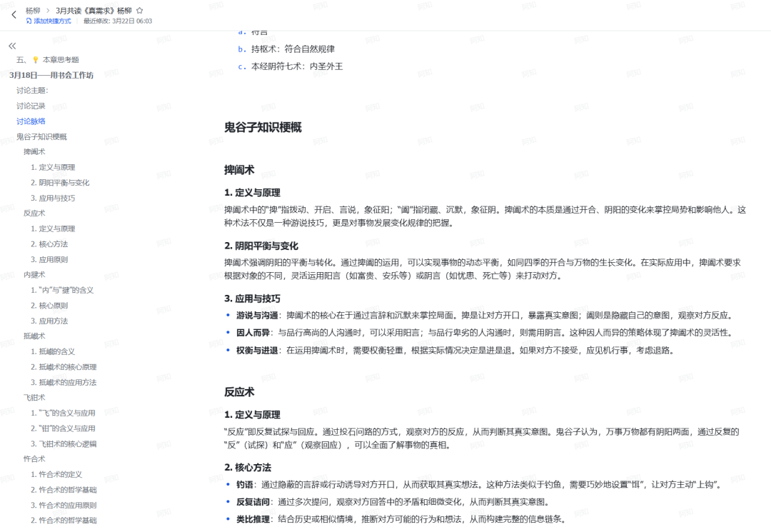
Task: Open the 杨柳 breadcrumb entry
Action: [31, 10]
